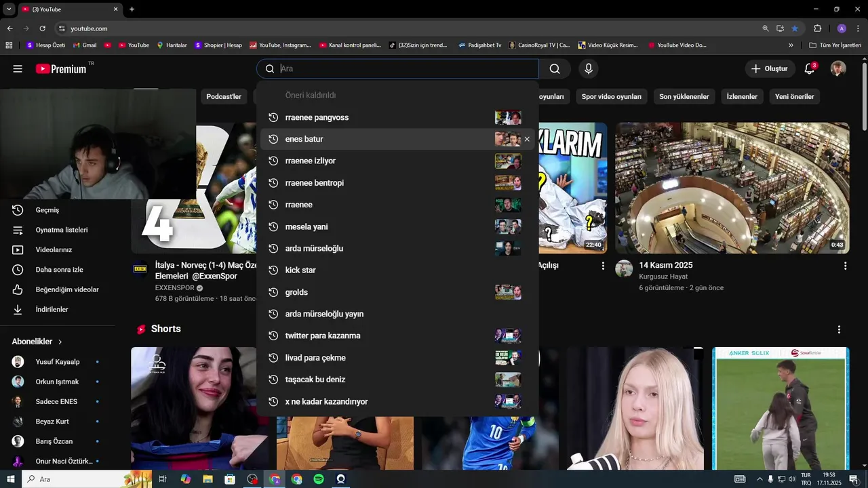Select the Podcast'ler filter chip
Image resolution: width=868 pixels, height=488 pixels.
pyautogui.click(x=224, y=96)
